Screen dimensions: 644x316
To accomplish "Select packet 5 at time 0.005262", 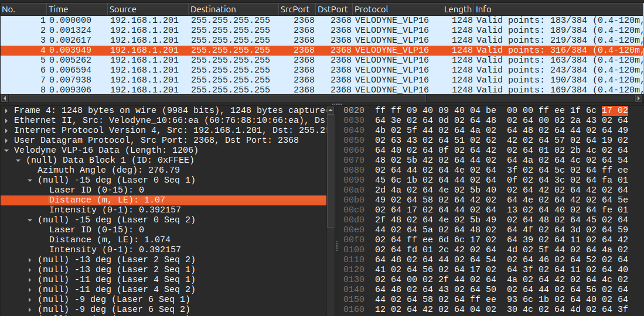I will pyautogui.click(x=322, y=60).
